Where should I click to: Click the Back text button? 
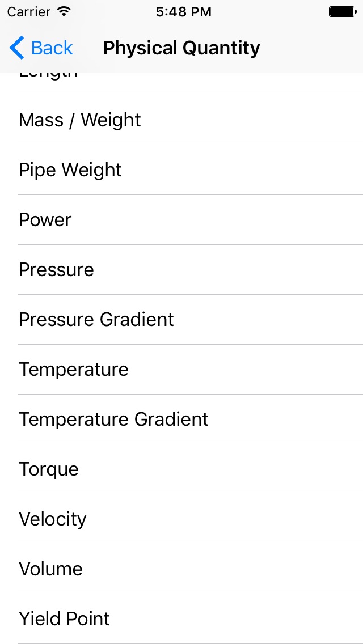tap(52, 48)
